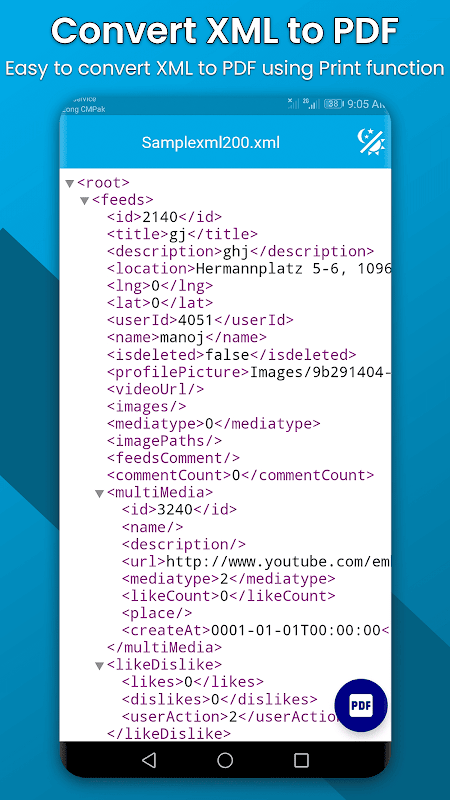
Task: Collapse the feeds node triangle
Action: (x=85, y=201)
